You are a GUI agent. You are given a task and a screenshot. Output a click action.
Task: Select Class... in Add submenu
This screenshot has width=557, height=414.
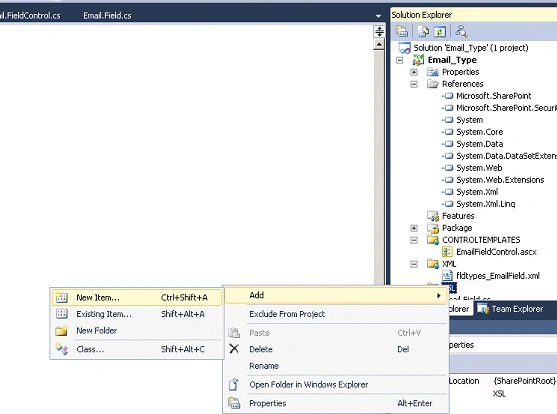[x=137, y=349]
